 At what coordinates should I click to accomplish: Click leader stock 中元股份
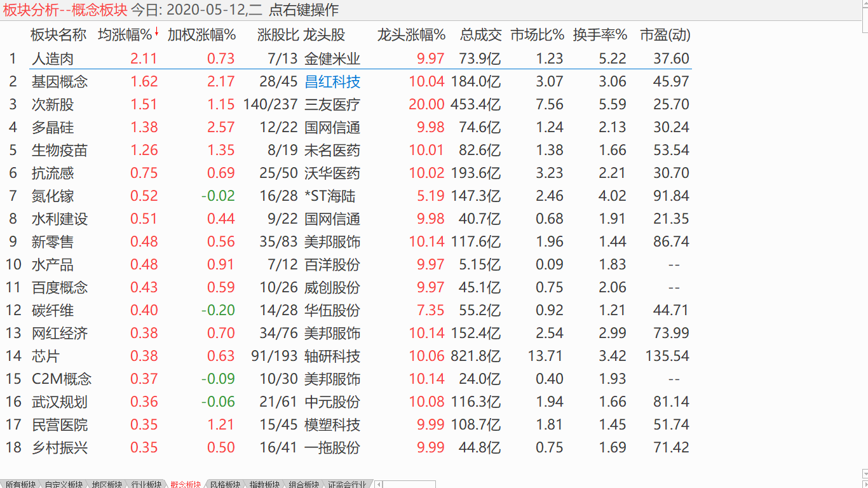(332, 402)
